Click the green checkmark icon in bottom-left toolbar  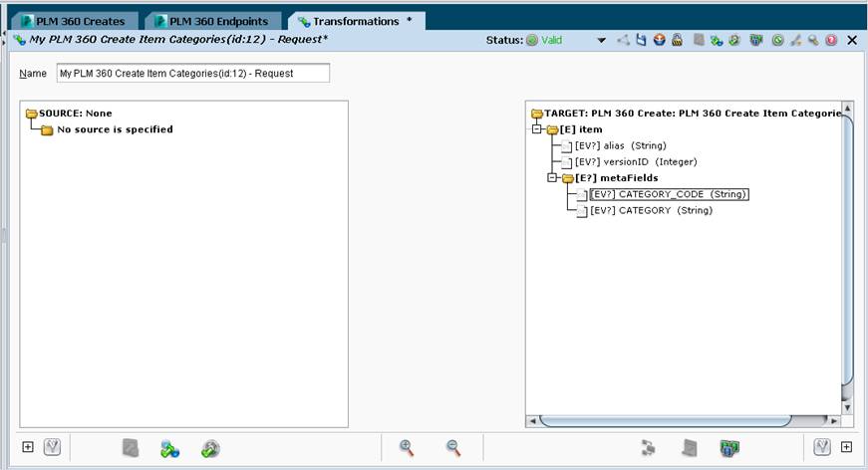pos(210,448)
